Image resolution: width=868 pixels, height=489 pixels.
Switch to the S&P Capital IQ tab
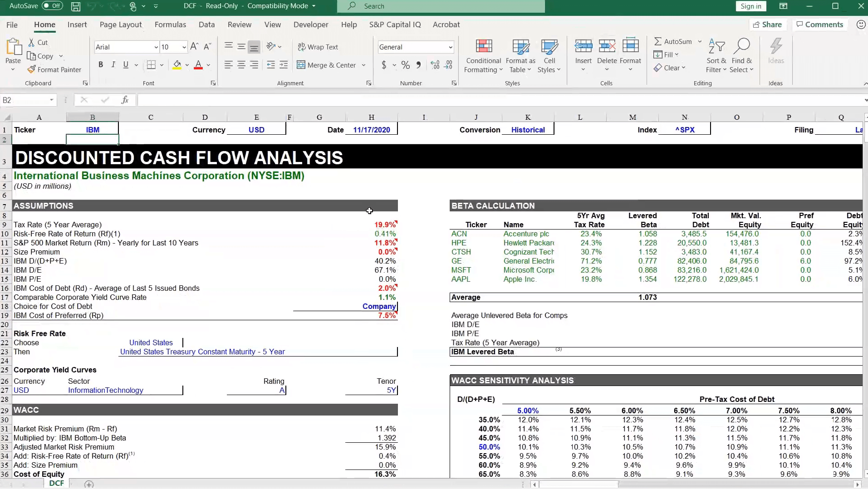[395, 24]
